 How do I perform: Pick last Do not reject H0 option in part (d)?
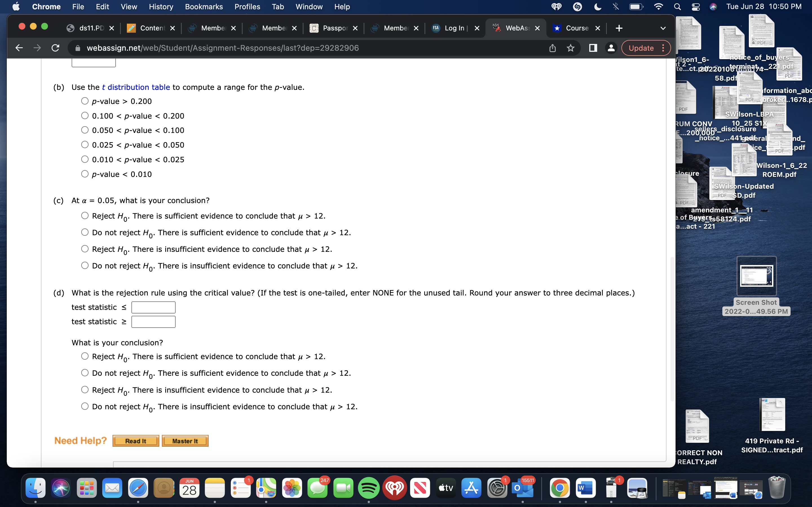coord(85,406)
